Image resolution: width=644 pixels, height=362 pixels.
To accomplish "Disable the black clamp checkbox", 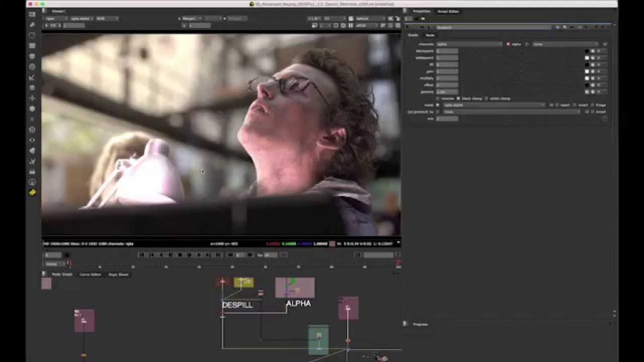I will 458,99.
